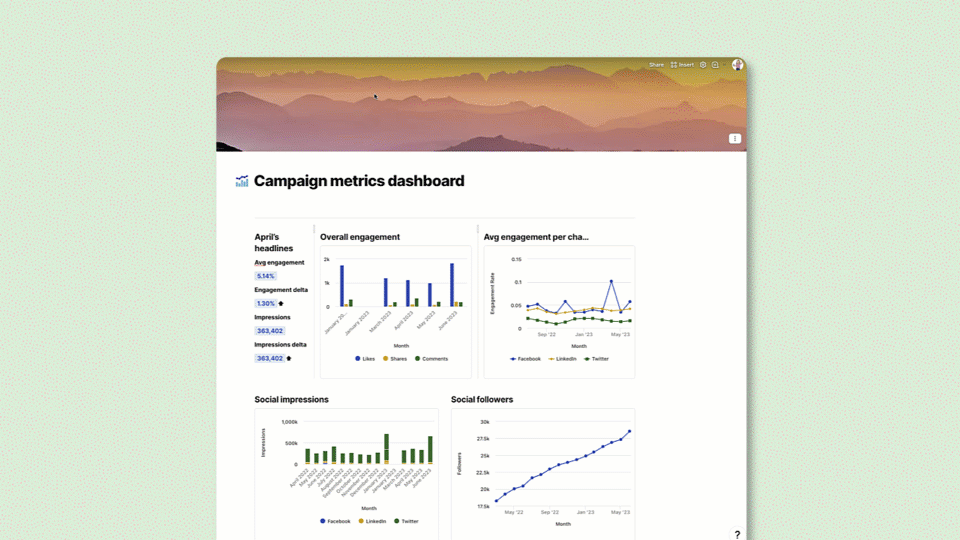Toggle Twitter in Social impressions legend
Screen dimensions: 960x540
[407, 522]
